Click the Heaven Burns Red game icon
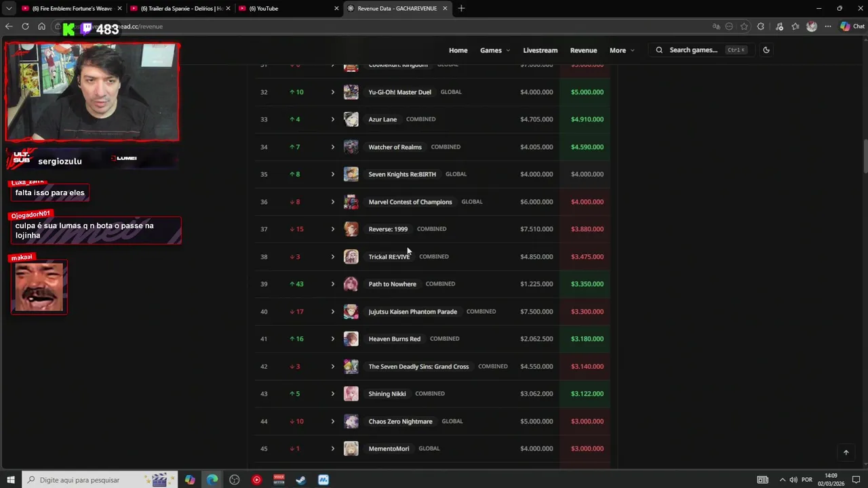Viewport: 868px width, 488px height. click(x=351, y=339)
